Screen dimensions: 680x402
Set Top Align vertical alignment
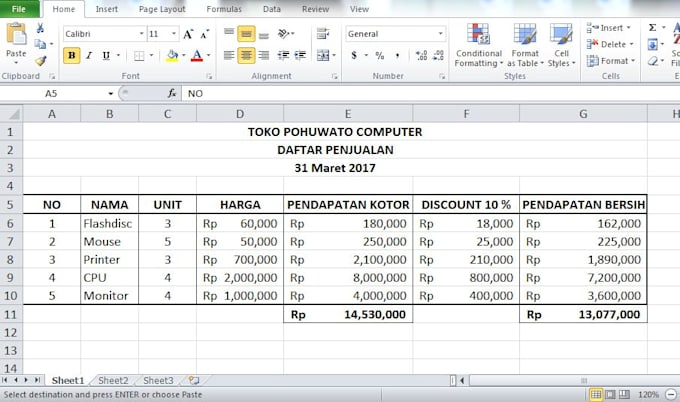[x=229, y=33]
